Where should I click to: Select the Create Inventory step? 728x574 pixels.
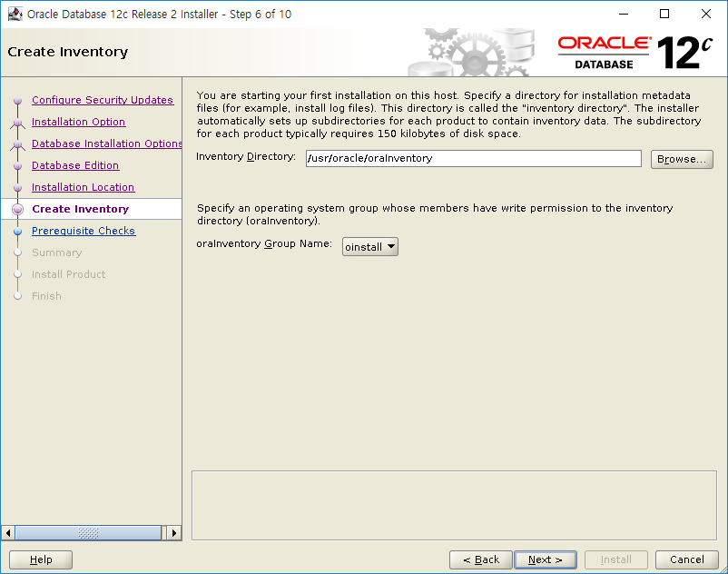(x=80, y=209)
